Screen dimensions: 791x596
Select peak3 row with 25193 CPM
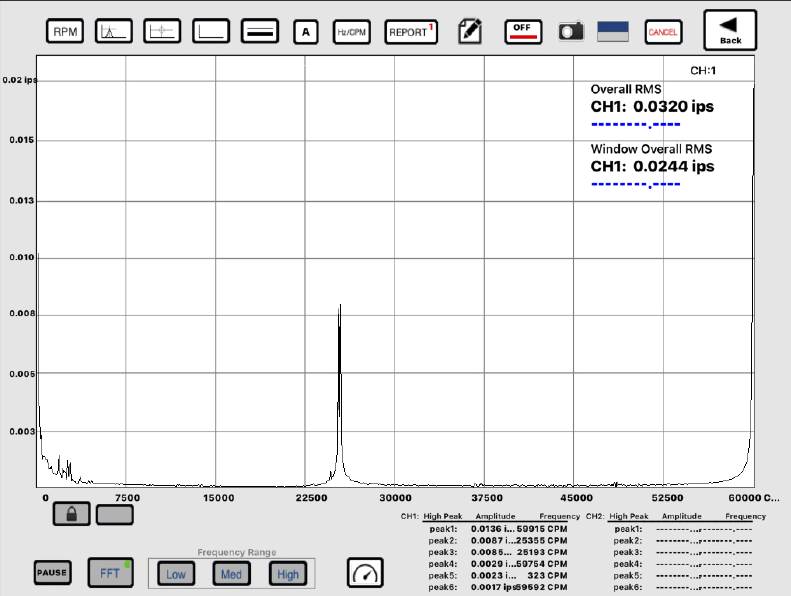point(498,552)
